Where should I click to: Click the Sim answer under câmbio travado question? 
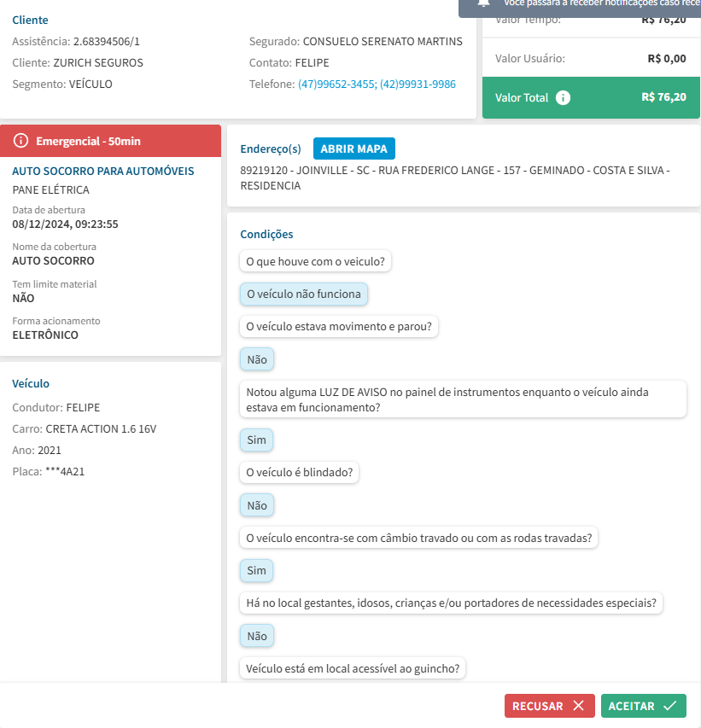click(x=256, y=571)
